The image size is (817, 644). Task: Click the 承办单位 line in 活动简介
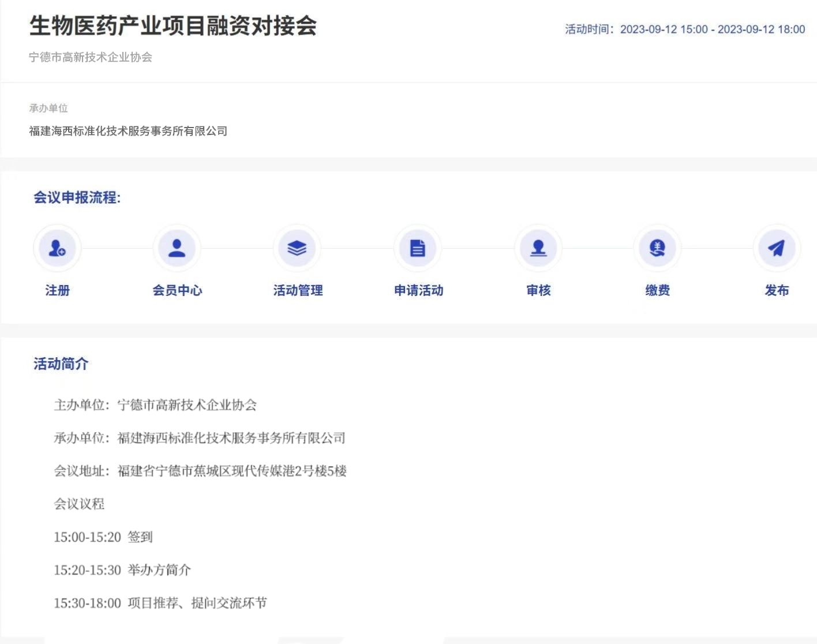click(x=200, y=438)
